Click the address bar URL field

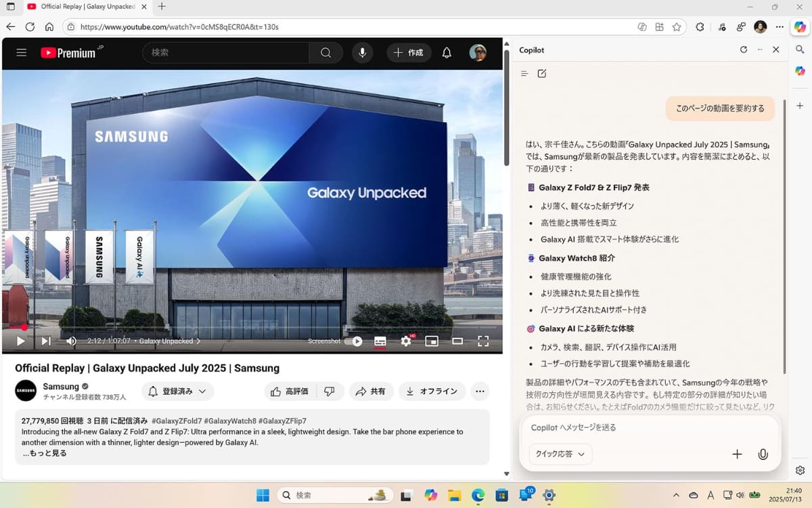click(x=352, y=27)
